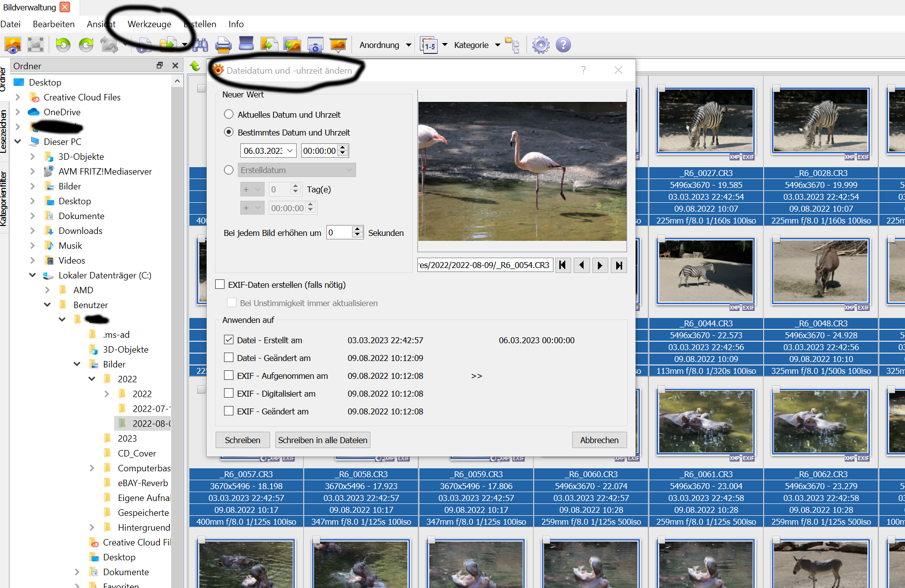Viewport: 905px width, 588px height.
Task: Enable 'EXIF-Daten erstellen (falls nötig)'
Action: coord(220,284)
